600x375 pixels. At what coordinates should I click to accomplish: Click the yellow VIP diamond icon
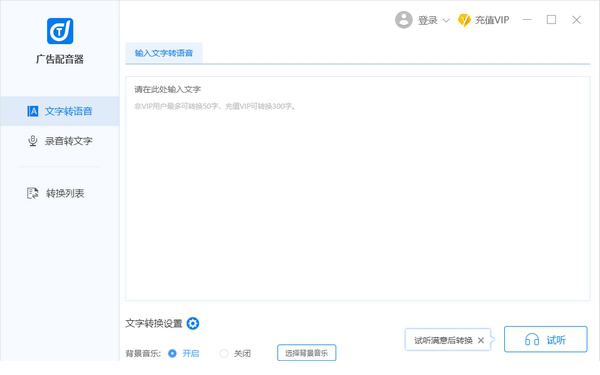point(464,20)
